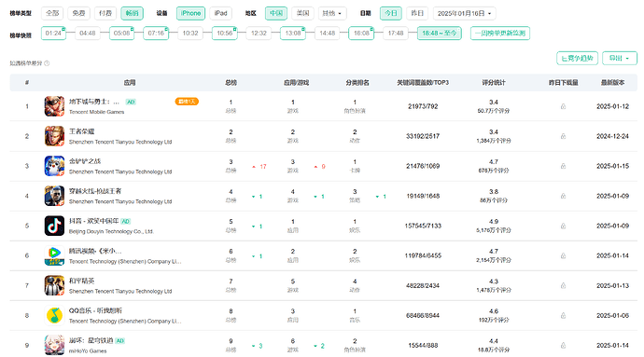
Task: Select the 今日 date filter
Action: click(x=390, y=13)
